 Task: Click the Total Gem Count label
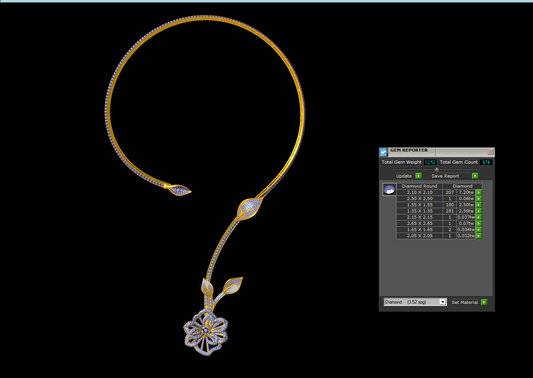click(x=459, y=162)
